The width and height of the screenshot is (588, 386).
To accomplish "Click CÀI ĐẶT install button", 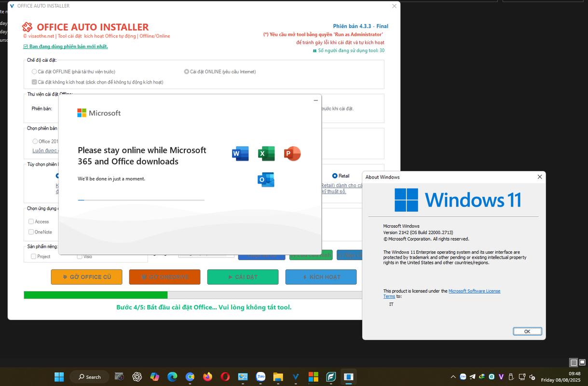I will [243, 277].
